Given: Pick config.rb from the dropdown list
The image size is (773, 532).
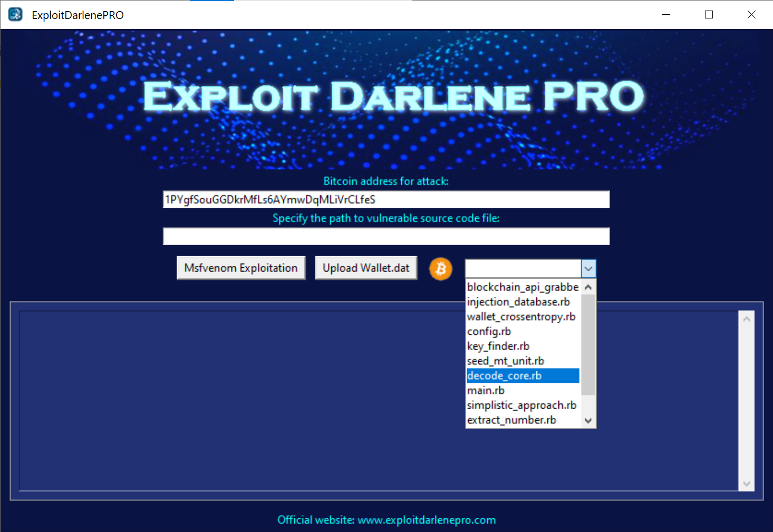Looking at the screenshot, I should [523, 331].
